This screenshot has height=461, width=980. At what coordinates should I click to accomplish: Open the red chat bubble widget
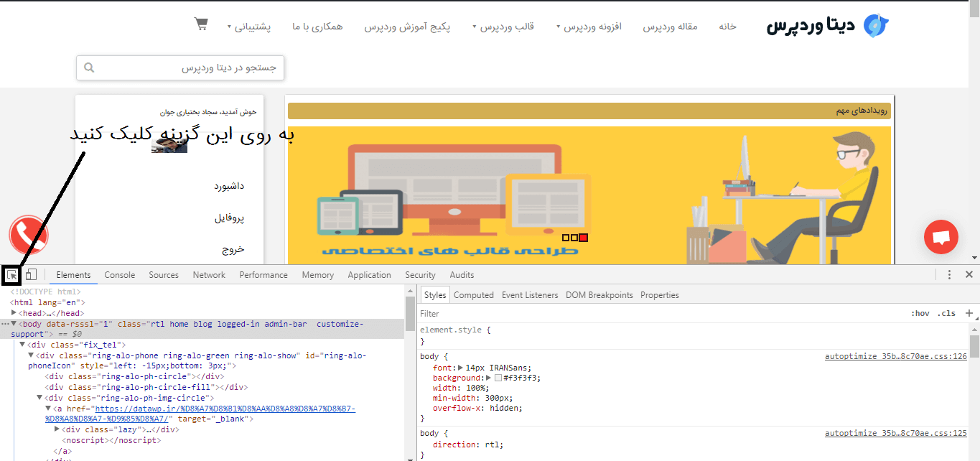(941, 236)
